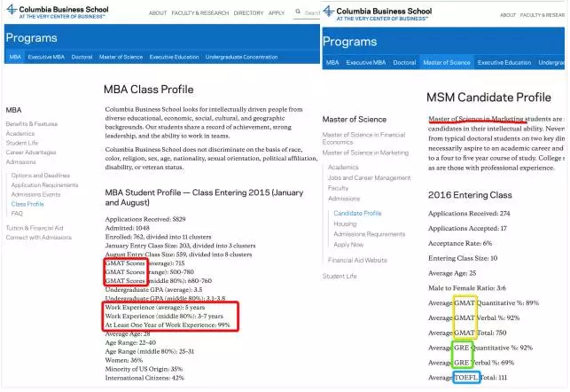
Task: Click the MBA Class Profile heading
Action: tap(148, 90)
